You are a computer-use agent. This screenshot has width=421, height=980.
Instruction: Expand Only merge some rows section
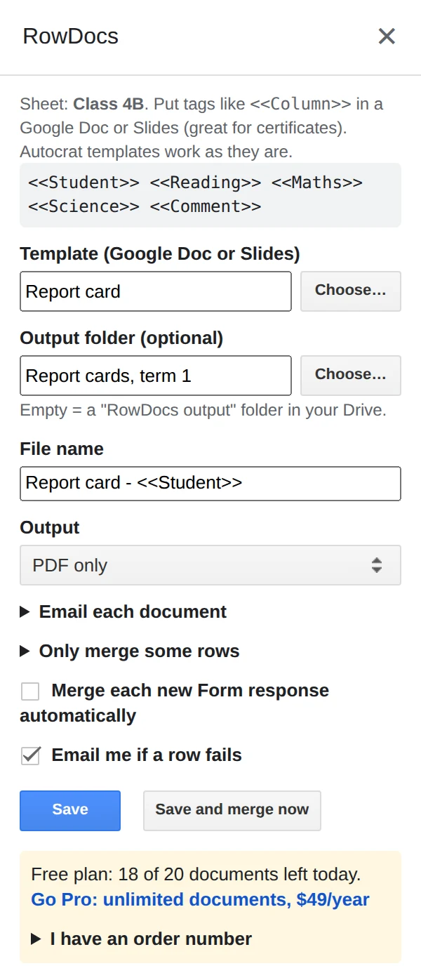130,651
